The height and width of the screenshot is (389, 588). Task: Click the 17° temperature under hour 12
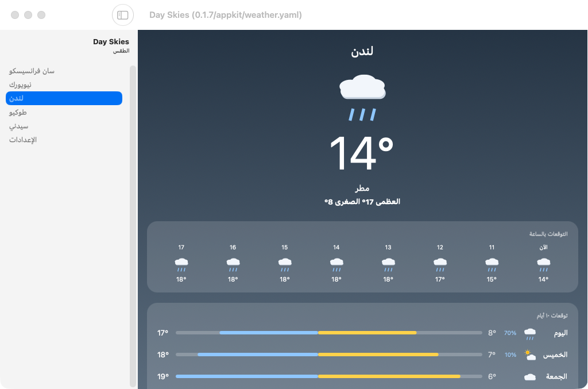point(440,279)
